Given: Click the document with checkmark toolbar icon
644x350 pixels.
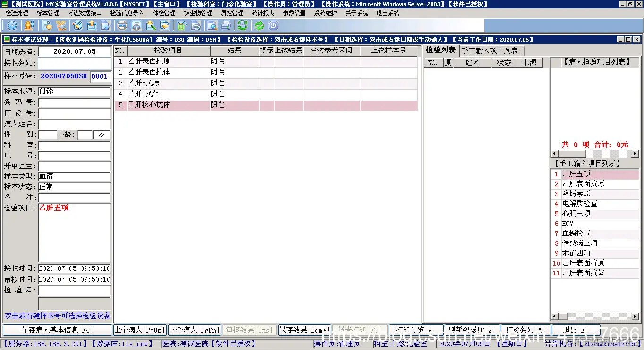Looking at the screenshot, I should point(105,25).
